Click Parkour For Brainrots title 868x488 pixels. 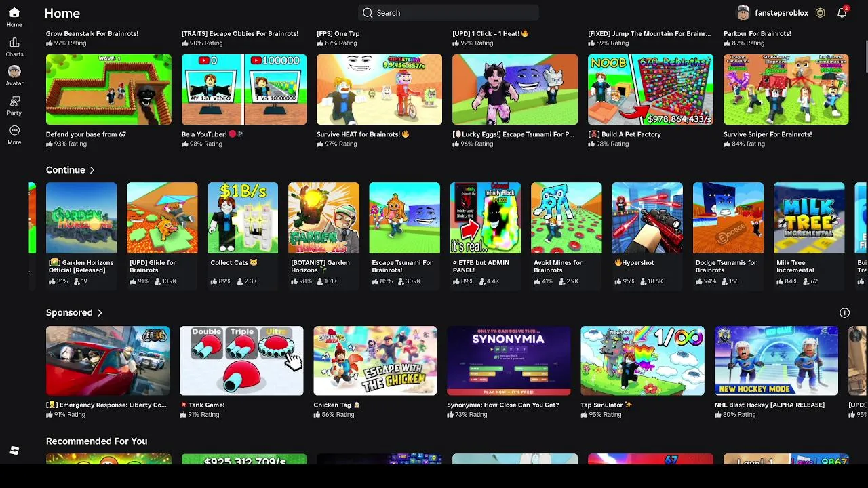(x=757, y=33)
